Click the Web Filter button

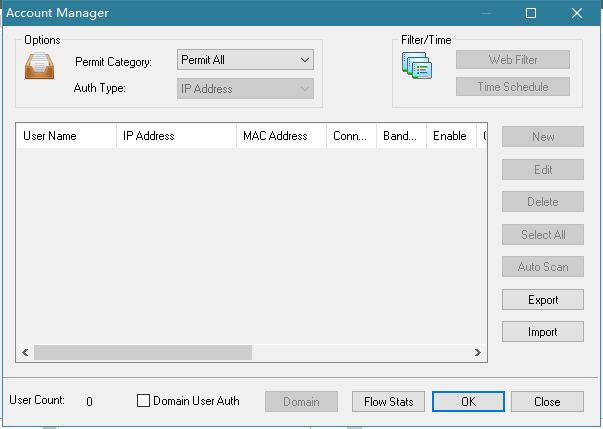513,60
